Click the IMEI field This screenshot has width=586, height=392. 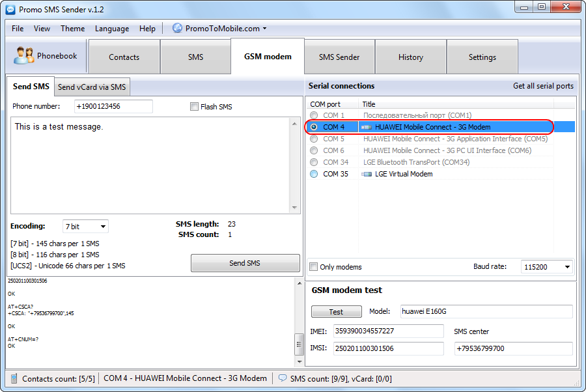point(388,331)
